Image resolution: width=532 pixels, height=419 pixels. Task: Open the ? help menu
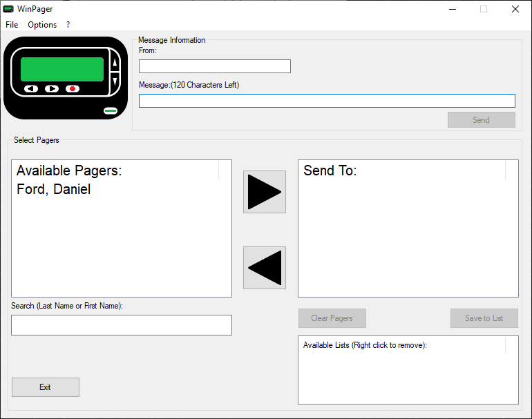coord(68,25)
